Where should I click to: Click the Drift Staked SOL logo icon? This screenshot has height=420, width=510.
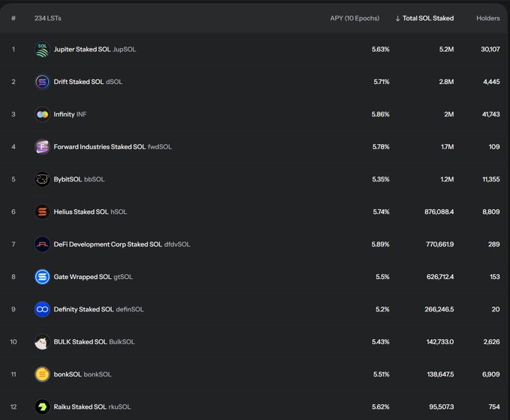[x=42, y=82]
